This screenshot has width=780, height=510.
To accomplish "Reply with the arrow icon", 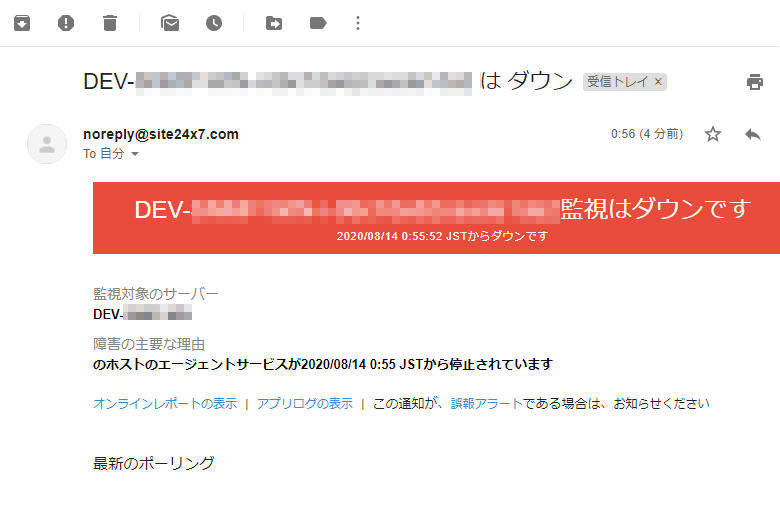I will coord(753,134).
